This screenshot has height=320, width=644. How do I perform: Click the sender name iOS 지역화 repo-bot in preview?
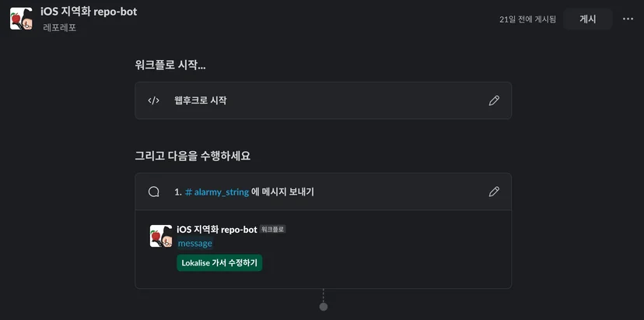click(217, 230)
